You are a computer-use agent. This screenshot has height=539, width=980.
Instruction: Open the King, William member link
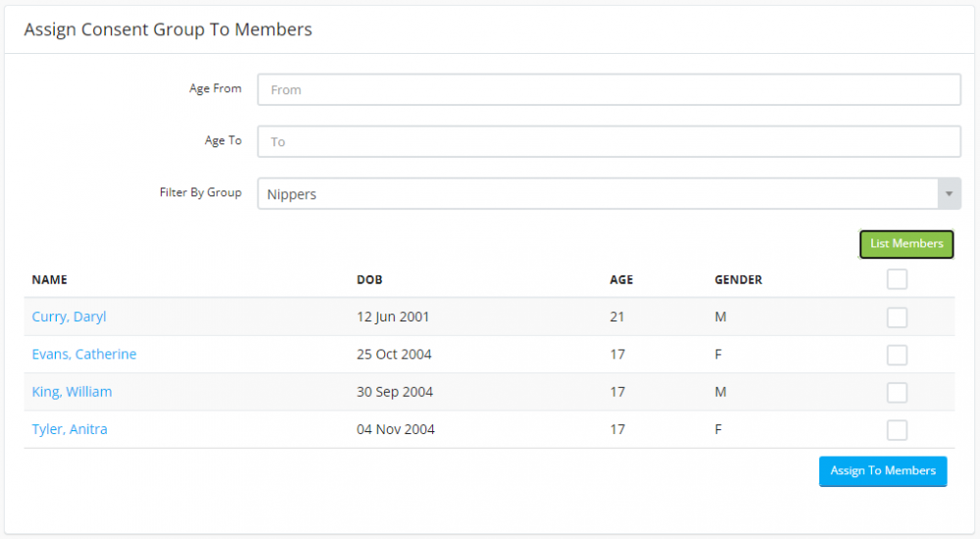pyautogui.click(x=72, y=391)
